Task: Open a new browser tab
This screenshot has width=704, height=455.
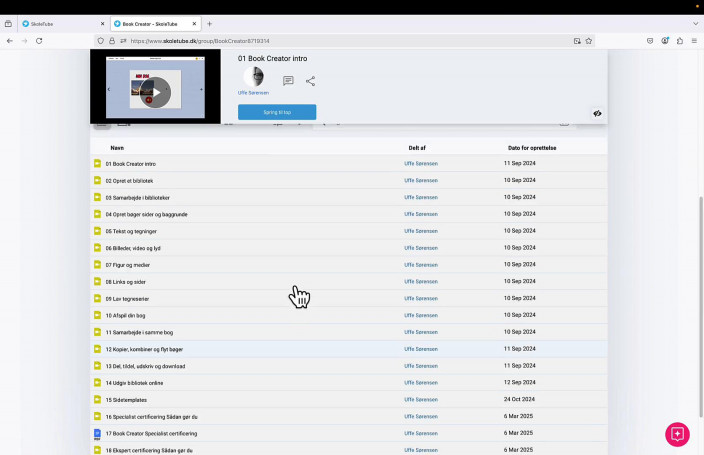Action: point(209,23)
